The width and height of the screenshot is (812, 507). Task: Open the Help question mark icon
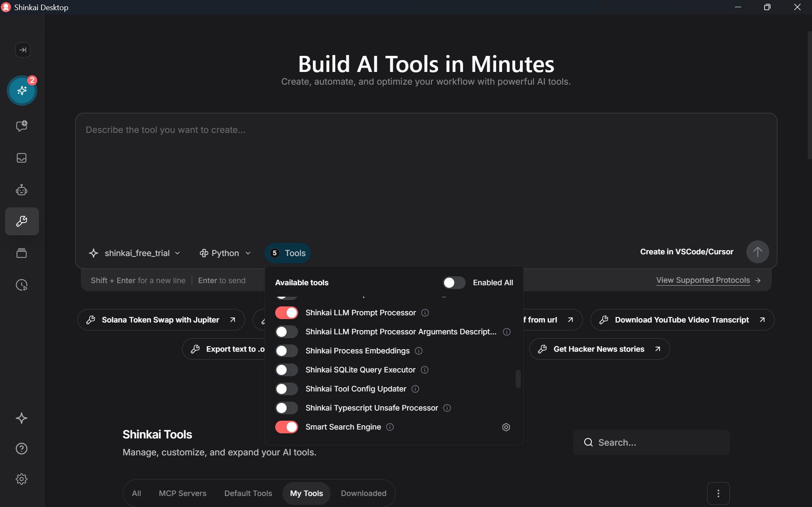(22, 449)
